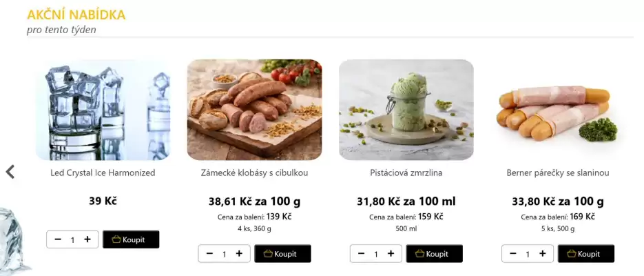Decrease quantity for Berner párečky se slaninou
Image resolution: width=644 pixels, height=276 pixels.
(x=513, y=254)
